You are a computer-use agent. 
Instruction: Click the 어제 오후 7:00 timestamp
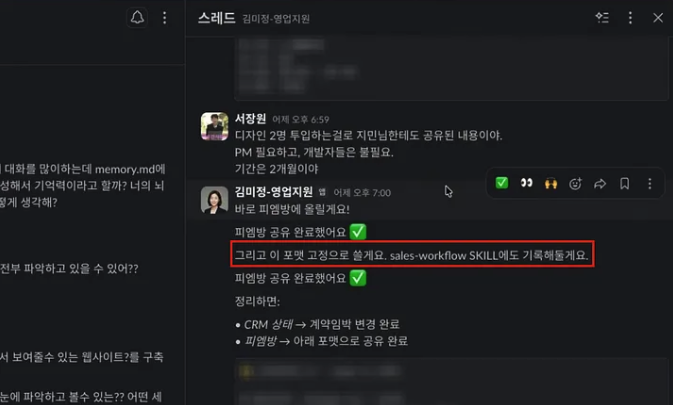coord(362,193)
